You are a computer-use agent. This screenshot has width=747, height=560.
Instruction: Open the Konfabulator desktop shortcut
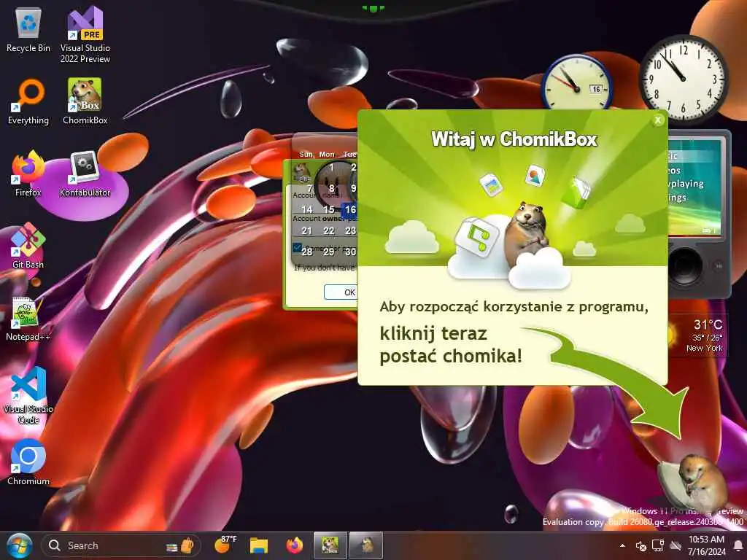click(85, 174)
